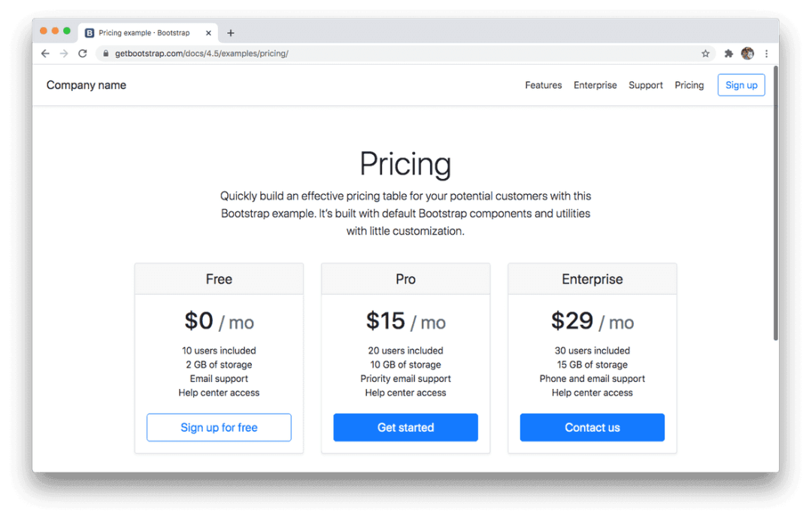Viewport: 812px width, 519px height.
Task: Select the Pricing example Bootstrap tab
Action: [144, 33]
